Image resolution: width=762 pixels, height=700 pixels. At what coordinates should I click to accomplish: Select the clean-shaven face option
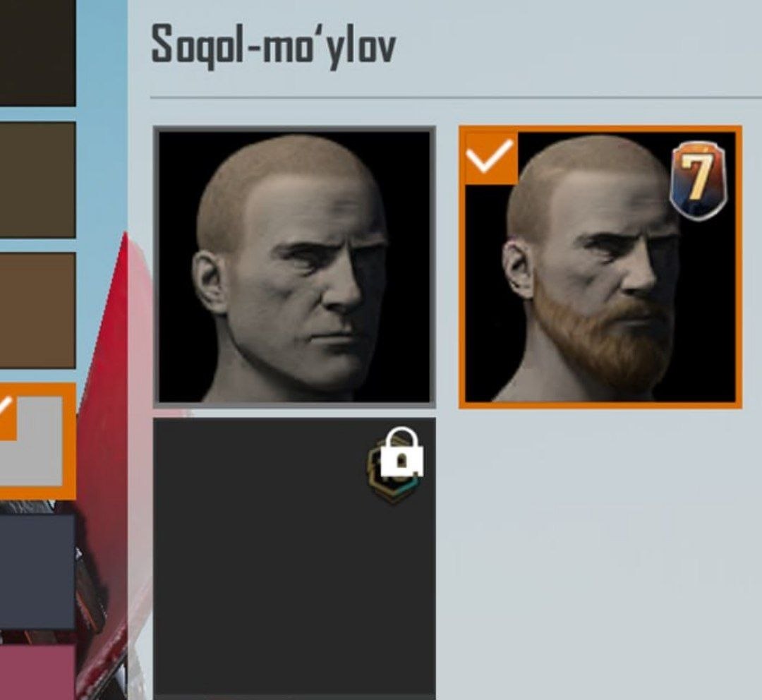point(294,267)
